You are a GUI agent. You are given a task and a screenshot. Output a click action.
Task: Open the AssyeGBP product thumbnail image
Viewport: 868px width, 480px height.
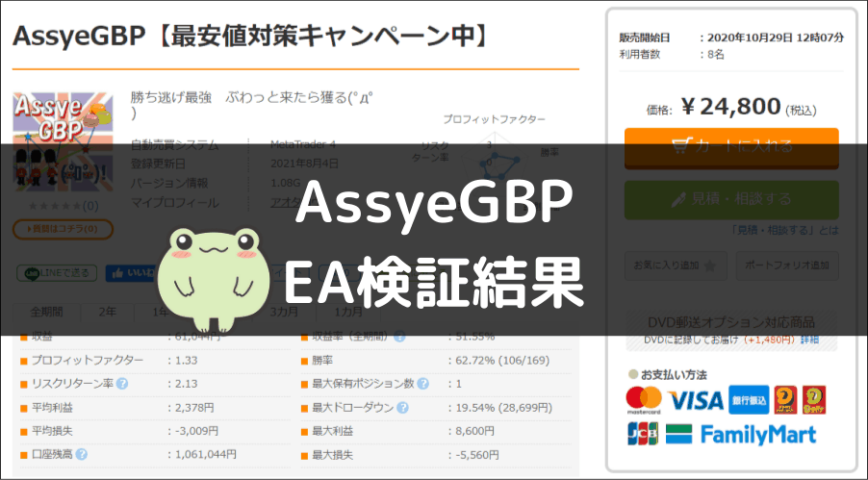coord(63,141)
